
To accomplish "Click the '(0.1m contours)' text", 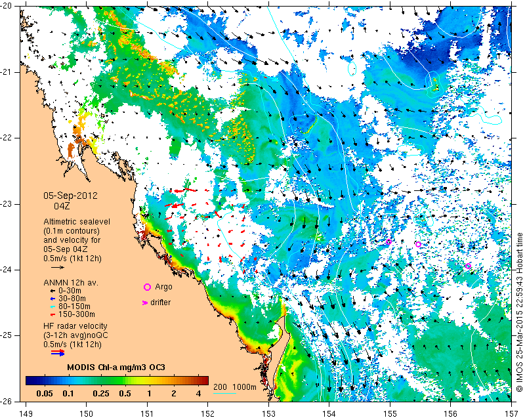I will [72, 231].
